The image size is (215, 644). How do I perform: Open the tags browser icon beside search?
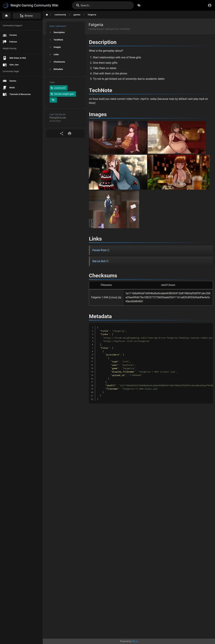tap(139, 5)
